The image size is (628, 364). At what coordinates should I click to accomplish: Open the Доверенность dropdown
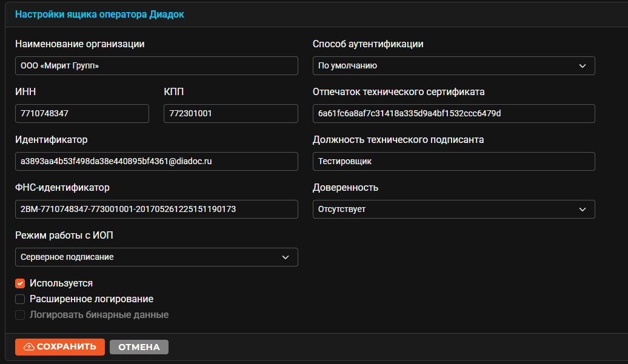pos(454,209)
